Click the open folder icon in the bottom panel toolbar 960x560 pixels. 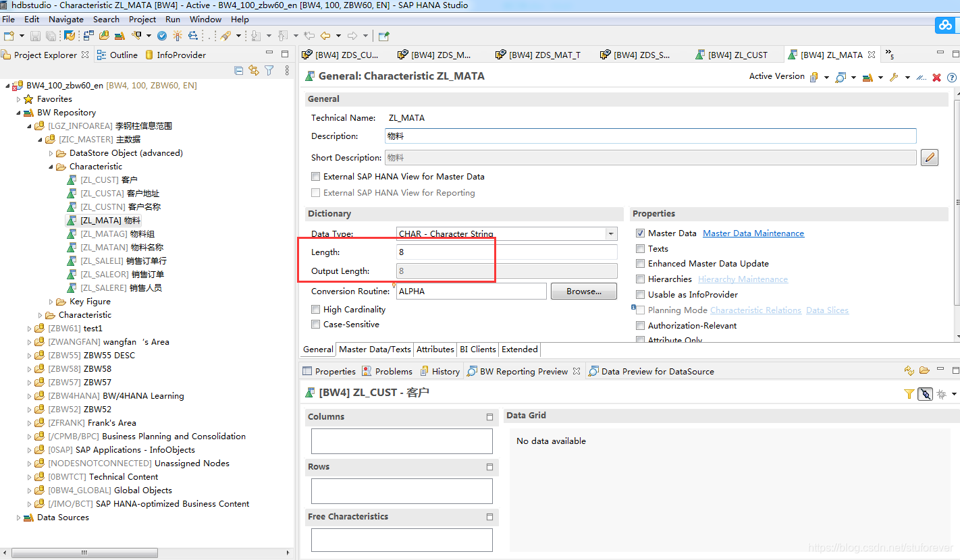[924, 371]
